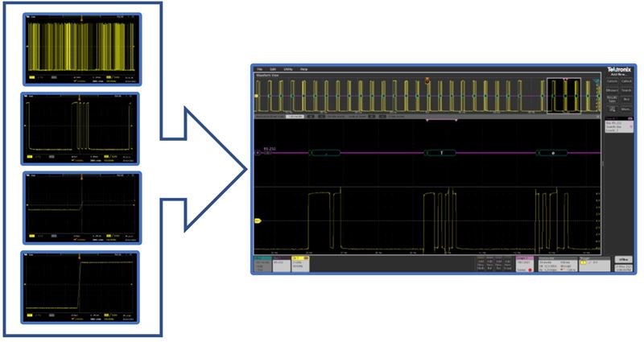Click the Cursors button
The height and width of the screenshot is (342, 644).
611,81
